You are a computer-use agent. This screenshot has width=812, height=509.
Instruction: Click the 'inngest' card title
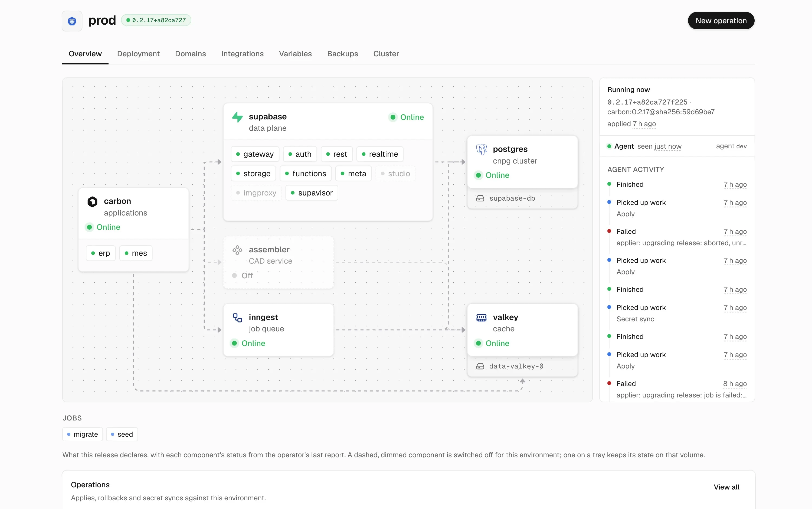pos(263,317)
